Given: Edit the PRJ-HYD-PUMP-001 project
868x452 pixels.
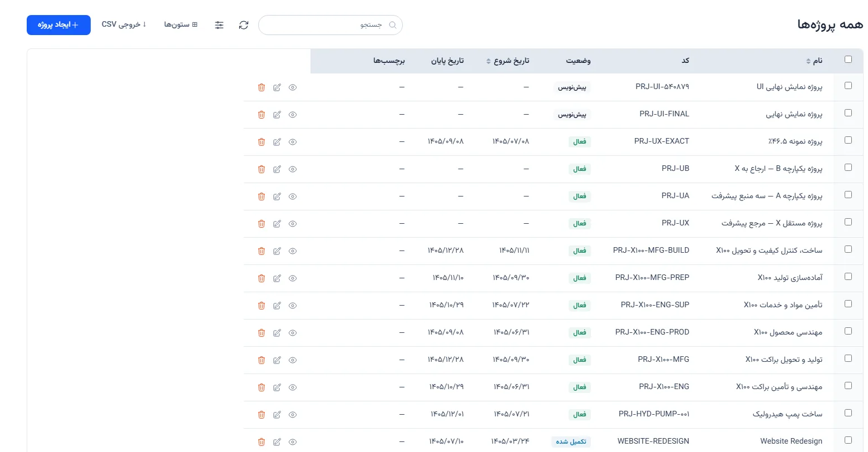Looking at the screenshot, I should (x=277, y=415).
